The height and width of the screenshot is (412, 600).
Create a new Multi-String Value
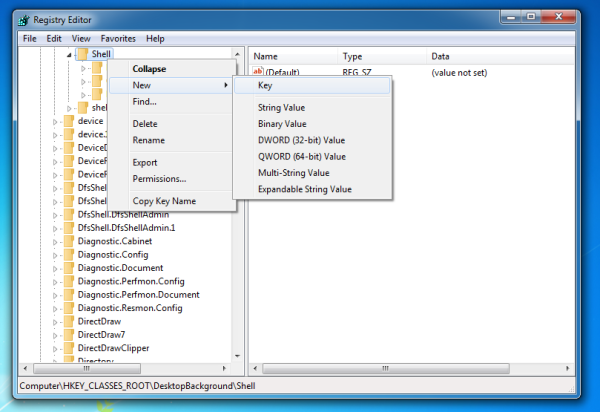[x=312, y=173]
